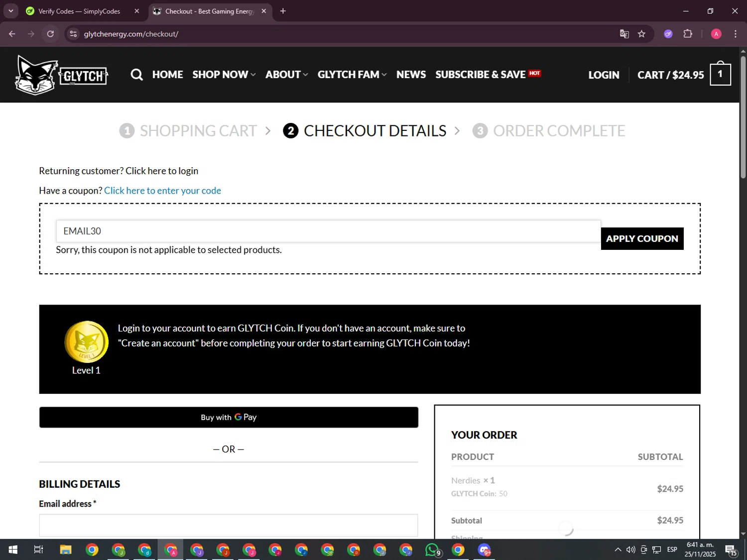Click Returning customer login link

point(162,171)
